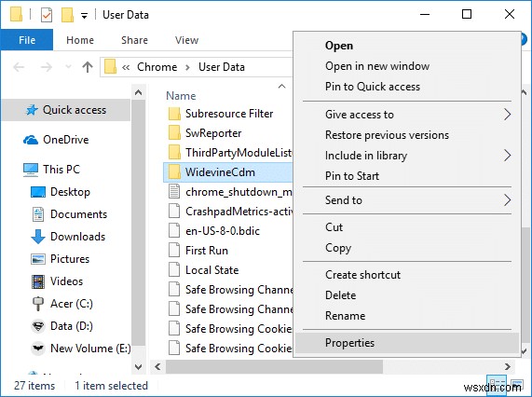The height and width of the screenshot is (397, 532).
Task: Click the Acer (C:) hammer drive icon
Action: (x=37, y=304)
